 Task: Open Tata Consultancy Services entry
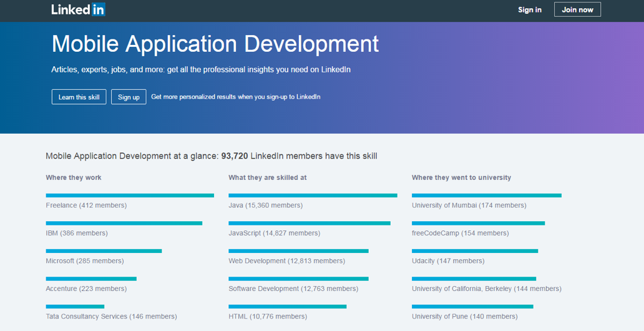[x=111, y=317]
